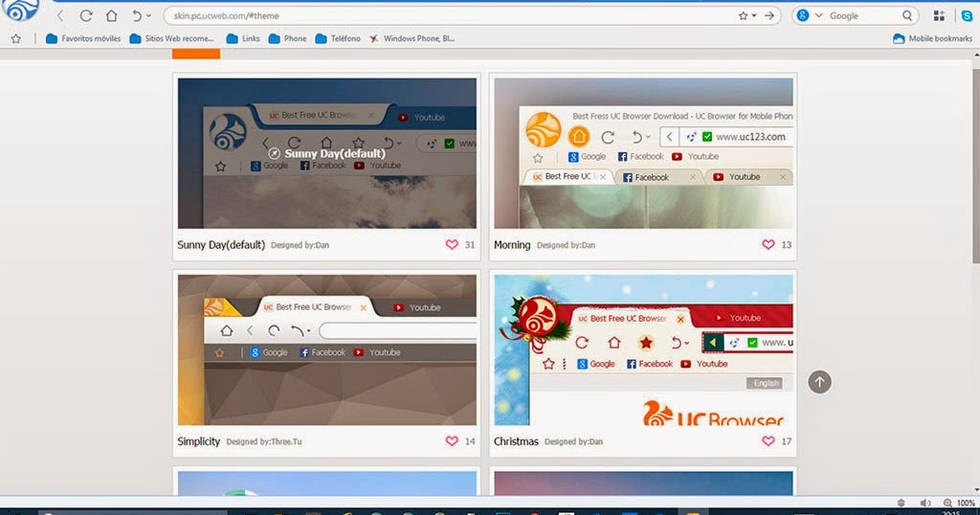Click Designed by:Three.Tu text
The width and height of the screenshot is (980, 515).
click(x=264, y=441)
